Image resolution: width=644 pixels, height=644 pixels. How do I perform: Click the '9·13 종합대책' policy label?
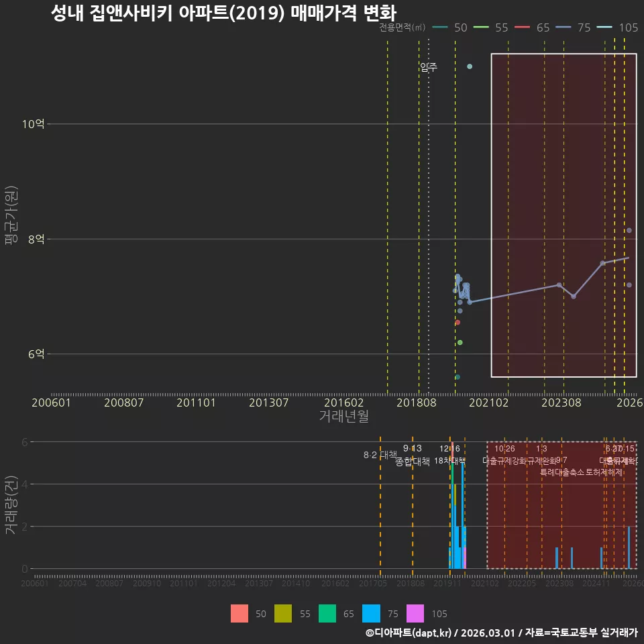[x=413, y=455]
